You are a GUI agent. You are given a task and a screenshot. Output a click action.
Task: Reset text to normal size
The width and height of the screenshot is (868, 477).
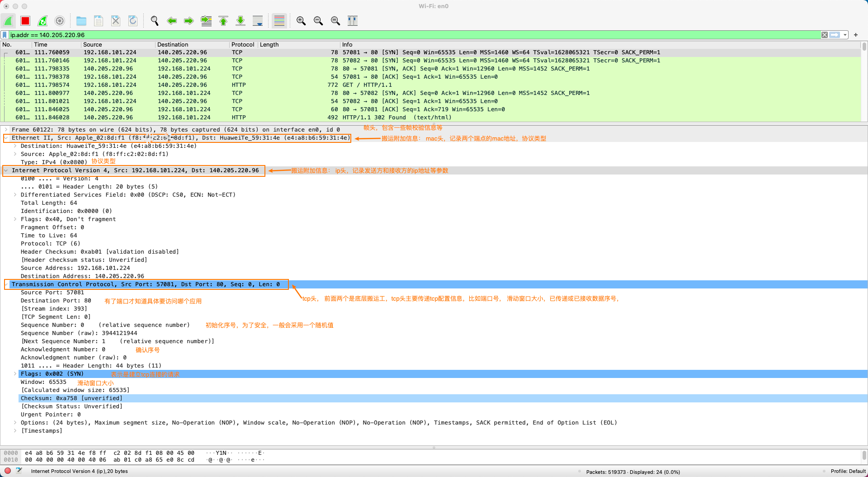coord(335,21)
